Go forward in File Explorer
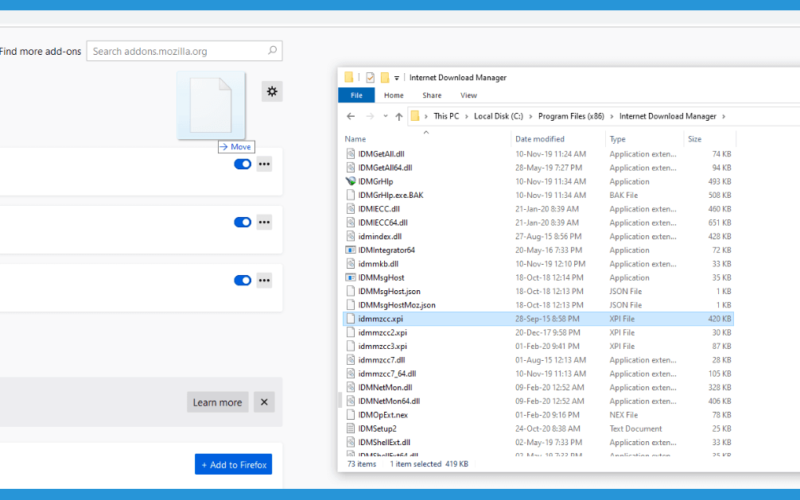Image resolution: width=800 pixels, height=500 pixels. tap(370, 116)
